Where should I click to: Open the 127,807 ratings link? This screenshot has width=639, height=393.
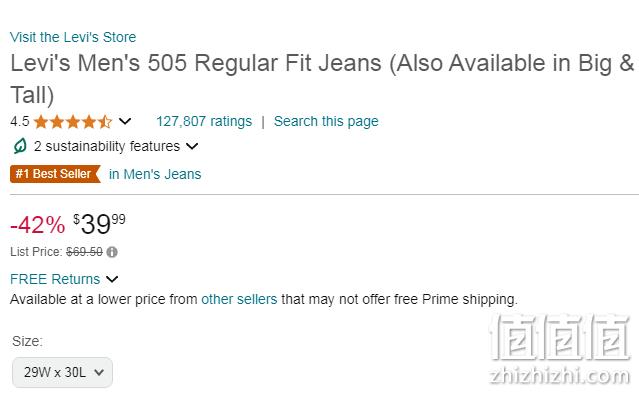pos(204,121)
